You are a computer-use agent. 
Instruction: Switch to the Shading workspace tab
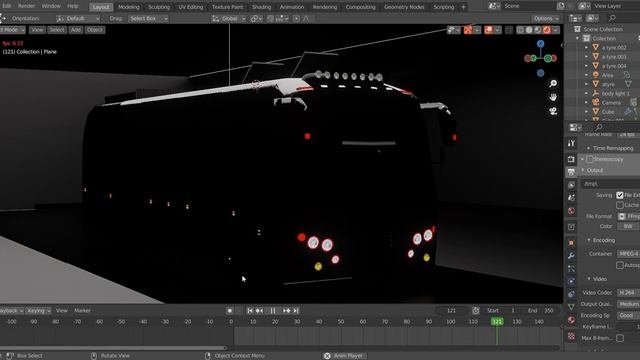click(261, 7)
